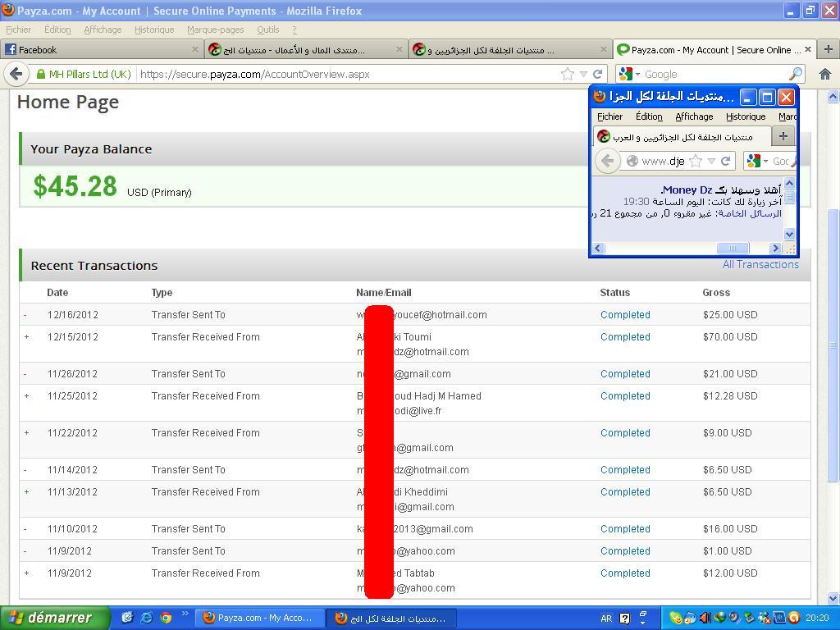Bookmark this page with the star icon

(568, 74)
